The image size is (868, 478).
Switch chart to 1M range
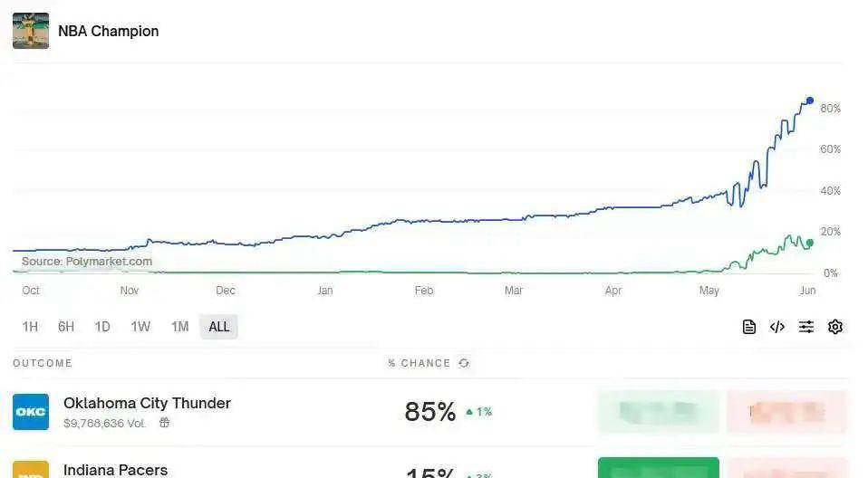click(180, 327)
